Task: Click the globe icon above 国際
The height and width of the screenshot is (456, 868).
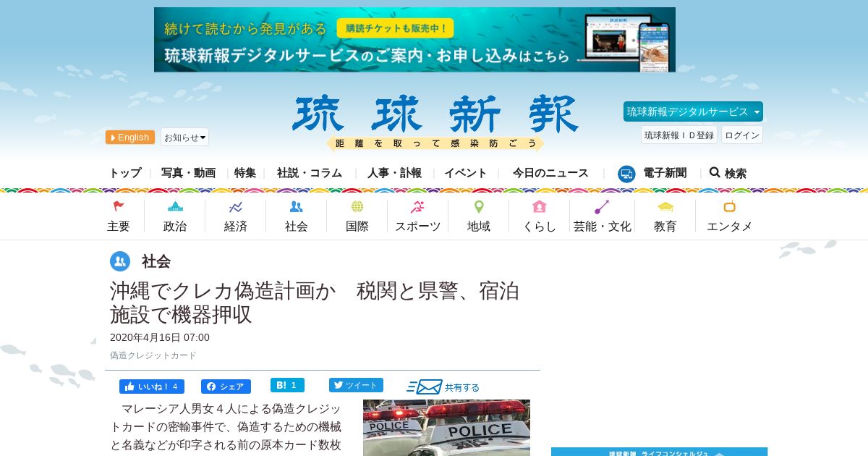Action: tap(357, 207)
